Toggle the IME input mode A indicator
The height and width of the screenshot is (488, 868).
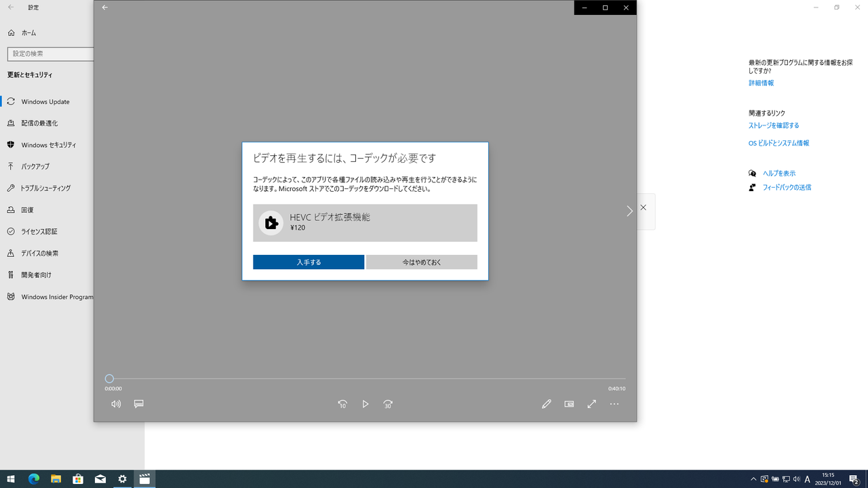tap(807, 479)
